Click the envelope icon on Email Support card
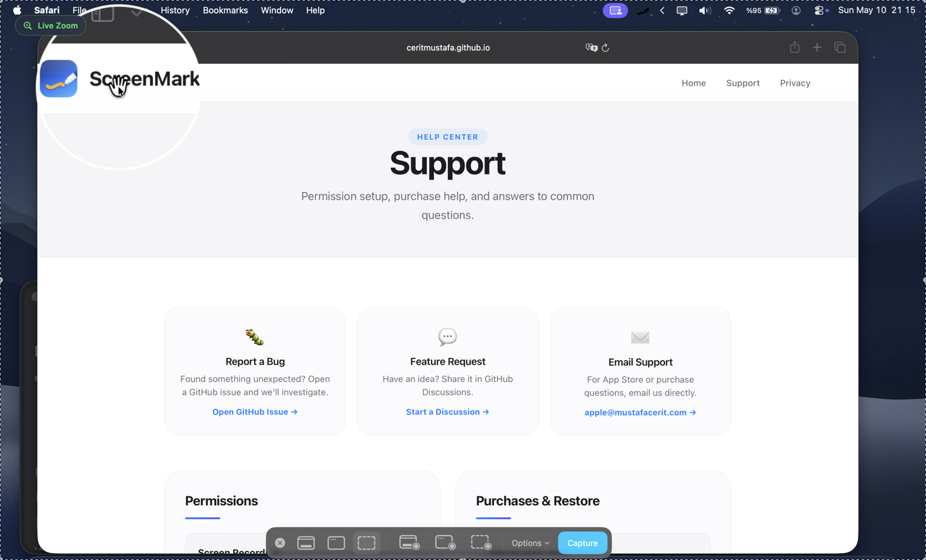This screenshot has width=926, height=560. 640,338
